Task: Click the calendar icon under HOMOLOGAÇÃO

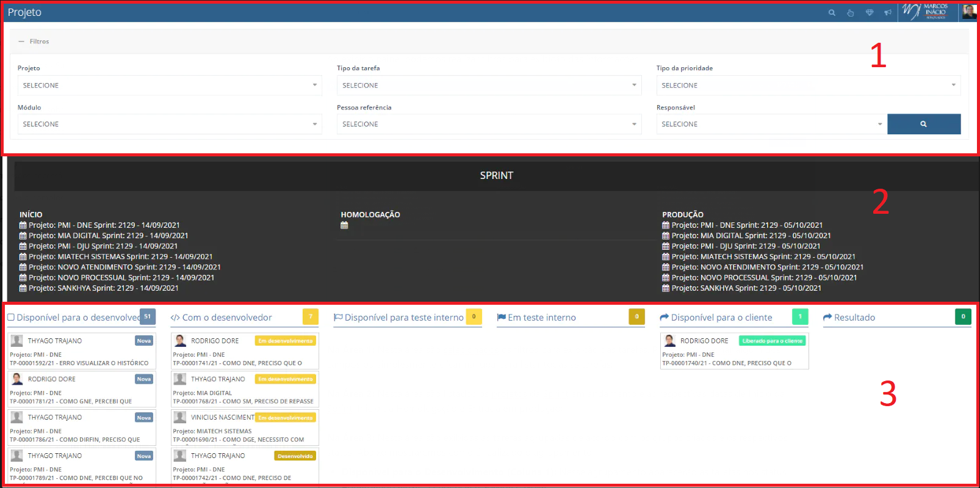Action: point(344,225)
